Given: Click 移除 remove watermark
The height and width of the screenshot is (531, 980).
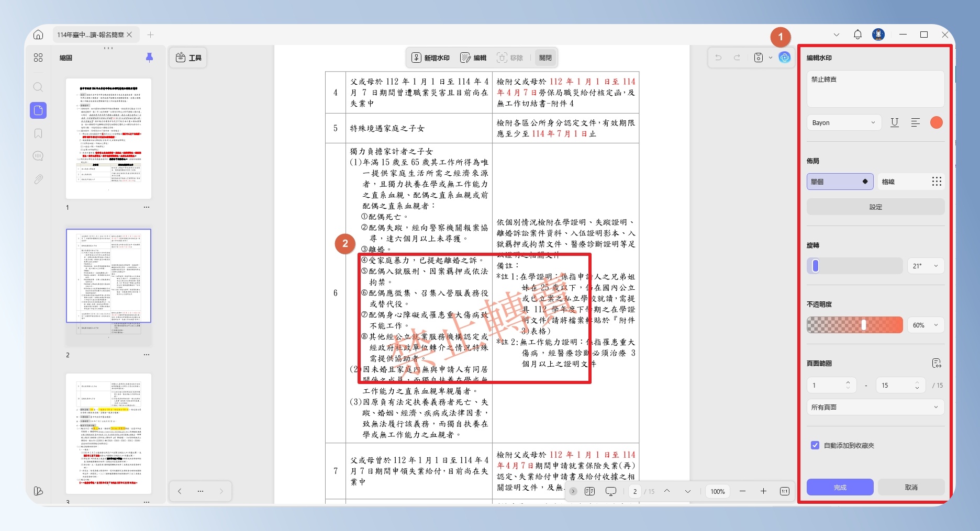Looking at the screenshot, I should click(510, 58).
